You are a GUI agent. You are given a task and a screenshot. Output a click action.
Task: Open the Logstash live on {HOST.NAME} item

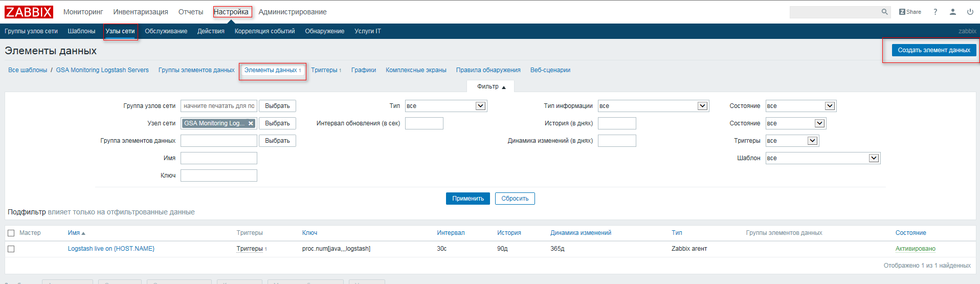[x=111, y=249]
